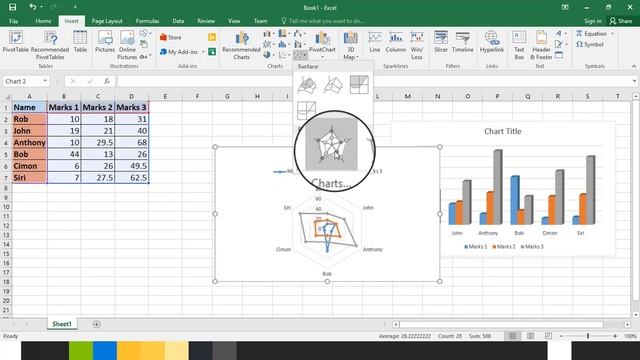Insert a Column sparkline
Image resolution: width=640 pixels, height=360 pixels.
pos(396,42)
